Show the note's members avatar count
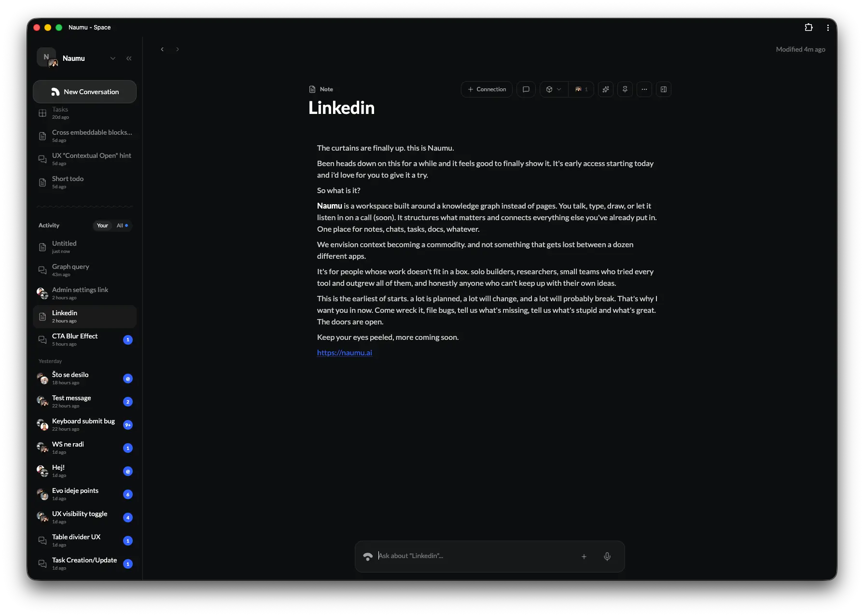 tap(581, 89)
